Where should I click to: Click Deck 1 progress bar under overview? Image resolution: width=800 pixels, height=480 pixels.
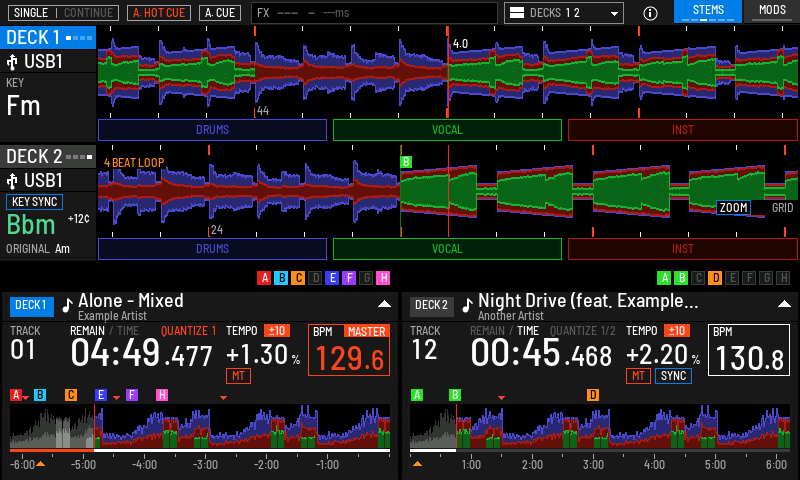(200, 451)
